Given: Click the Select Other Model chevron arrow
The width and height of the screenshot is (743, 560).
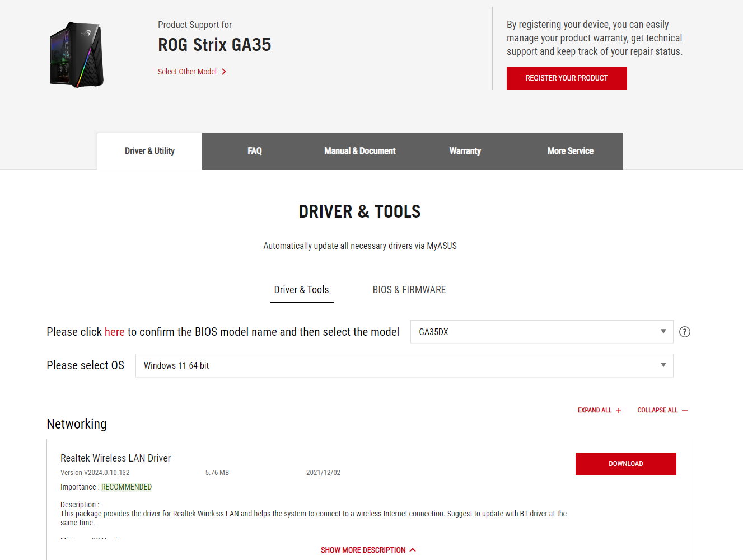Looking at the screenshot, I should click(x=224, y=72).
